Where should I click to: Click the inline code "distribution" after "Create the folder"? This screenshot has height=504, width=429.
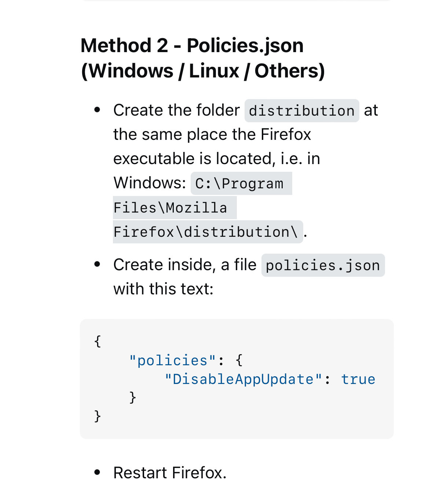301,111
